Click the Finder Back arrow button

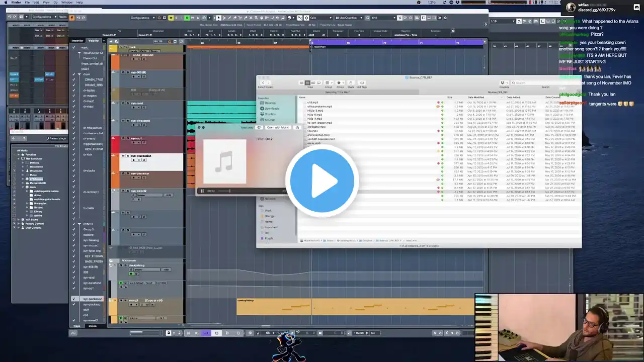(262, 82)
